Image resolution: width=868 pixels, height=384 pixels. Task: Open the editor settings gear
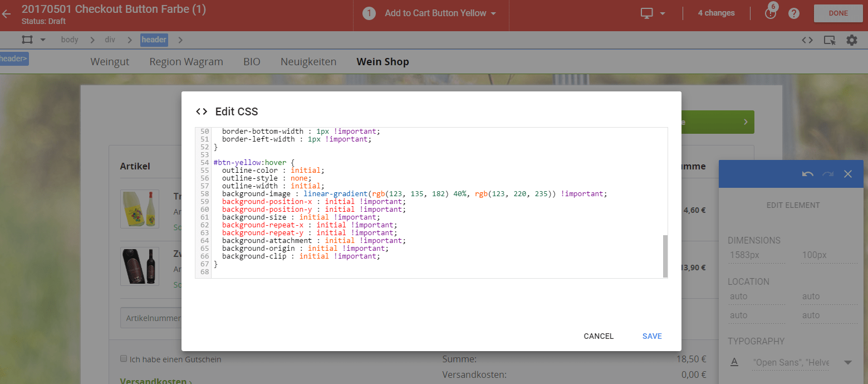point(852,40)
